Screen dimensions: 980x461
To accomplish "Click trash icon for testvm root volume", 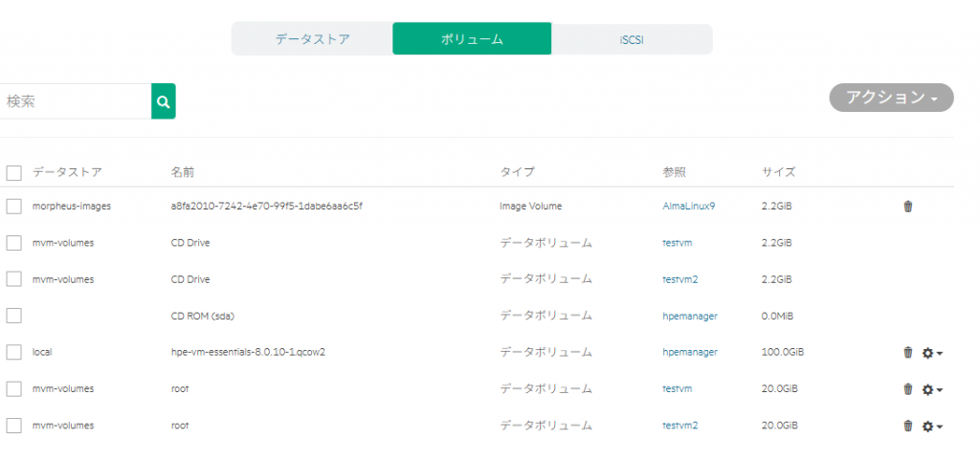I will tap(907, 388).
